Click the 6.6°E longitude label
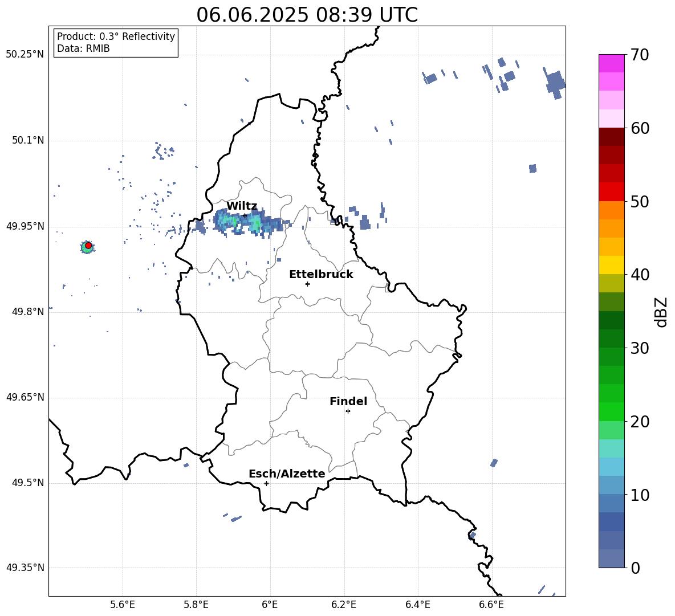The height and width of the screenshot is (616, 675). pos(491,605)
